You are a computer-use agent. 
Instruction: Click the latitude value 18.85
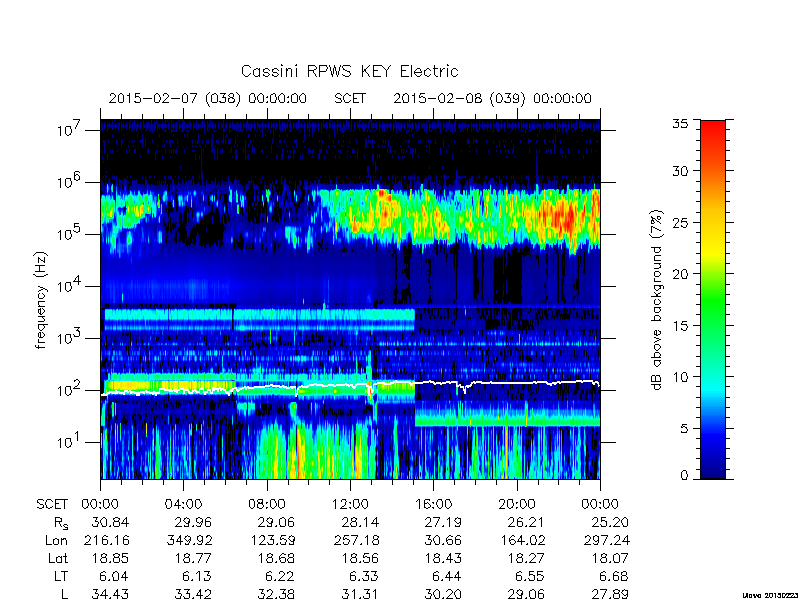pyautogui.click(x=110, y=558)
